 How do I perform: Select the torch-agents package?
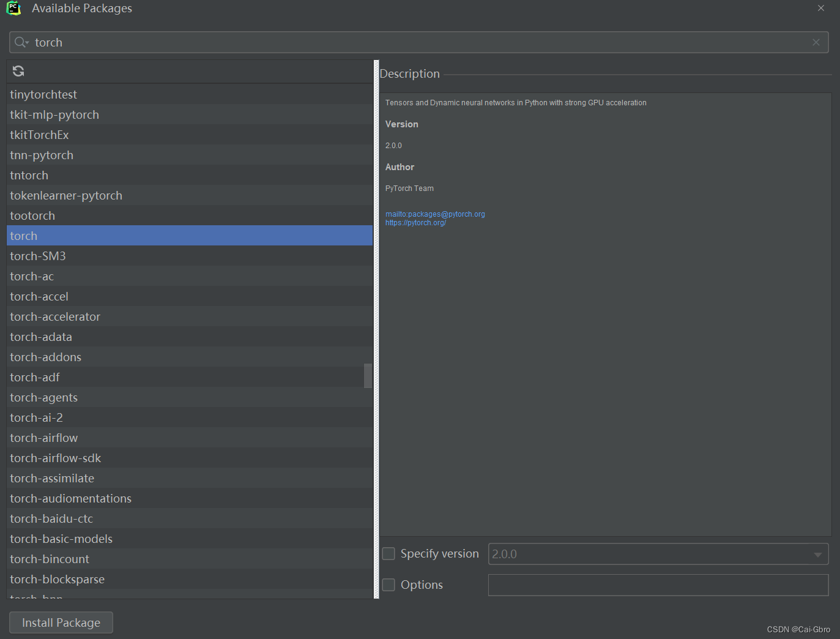[x=190, y=397]
